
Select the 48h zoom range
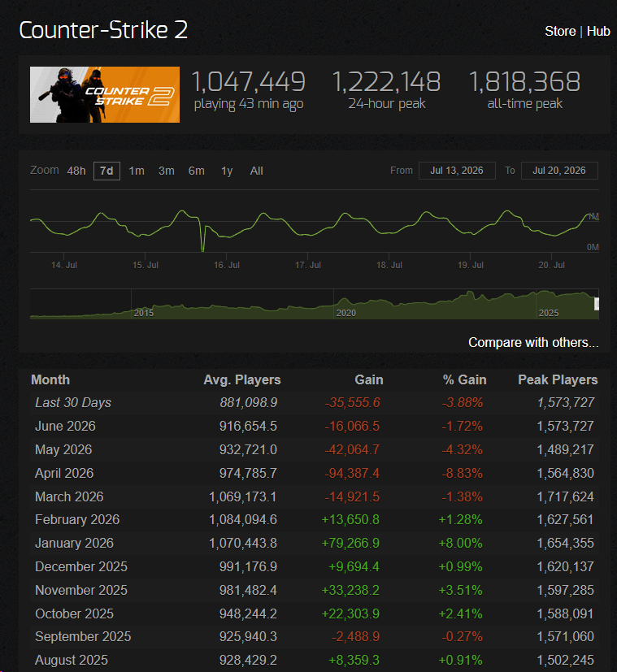tap(76, 171)
